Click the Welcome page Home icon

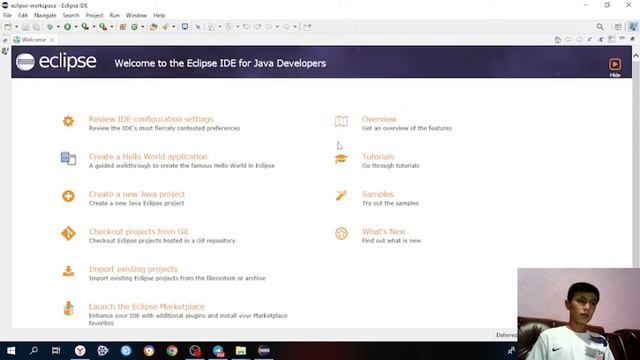click(558, 40)
